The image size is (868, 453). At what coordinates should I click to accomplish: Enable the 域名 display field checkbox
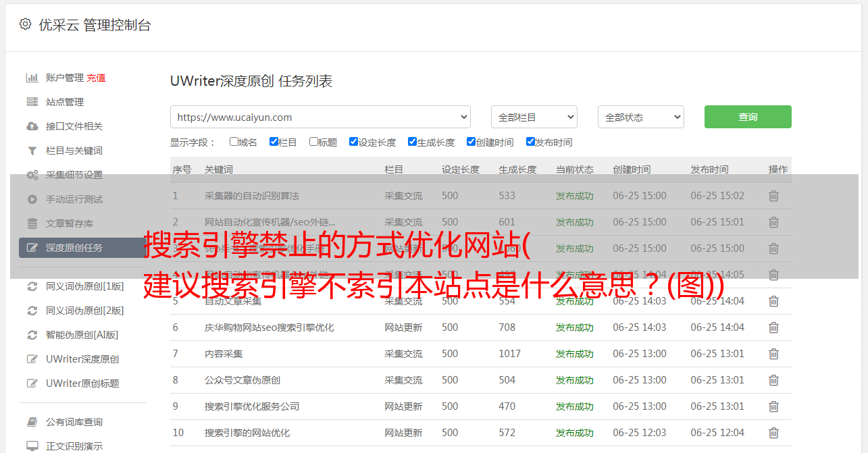tap(234, 142)
